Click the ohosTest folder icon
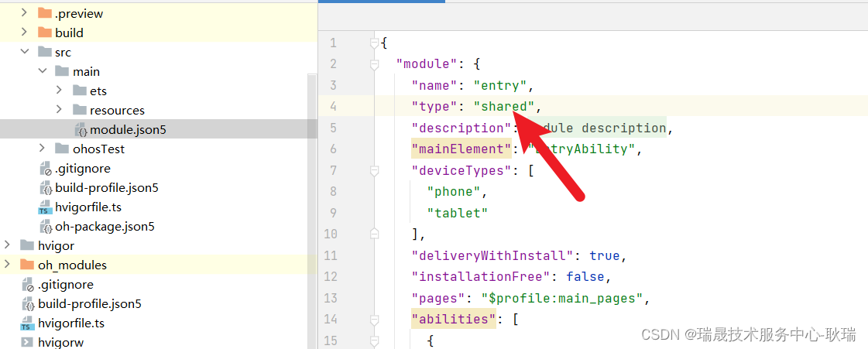 point(63,149)
